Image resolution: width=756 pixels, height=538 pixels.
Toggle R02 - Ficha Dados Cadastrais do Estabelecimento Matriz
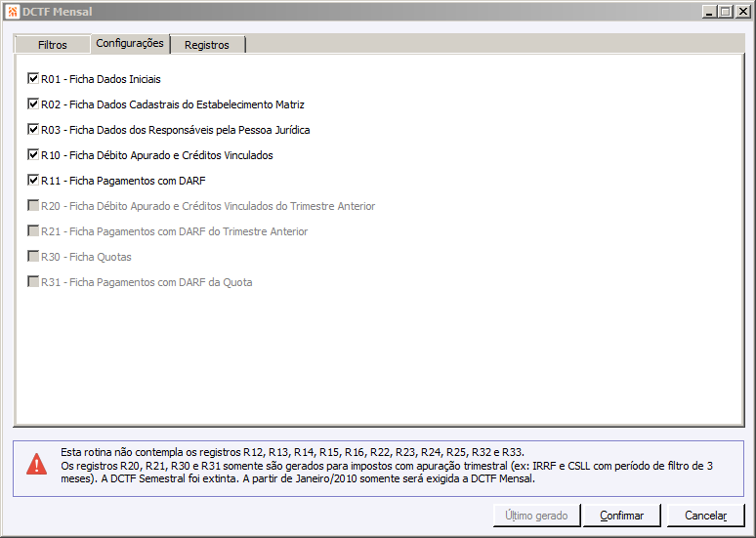(33, 104)
